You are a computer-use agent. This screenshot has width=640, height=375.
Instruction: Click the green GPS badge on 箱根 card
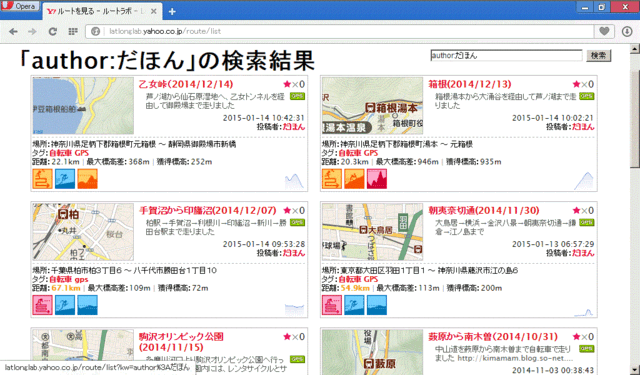[x=587, y=96]
